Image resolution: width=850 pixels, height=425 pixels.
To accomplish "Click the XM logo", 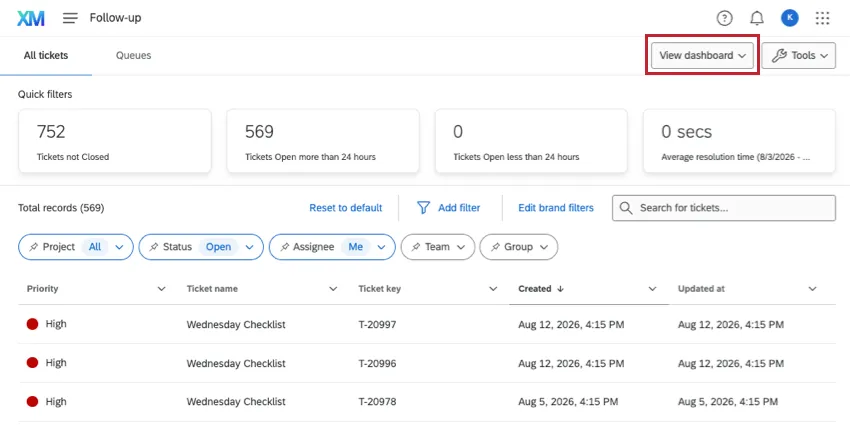I will (31, 18).
